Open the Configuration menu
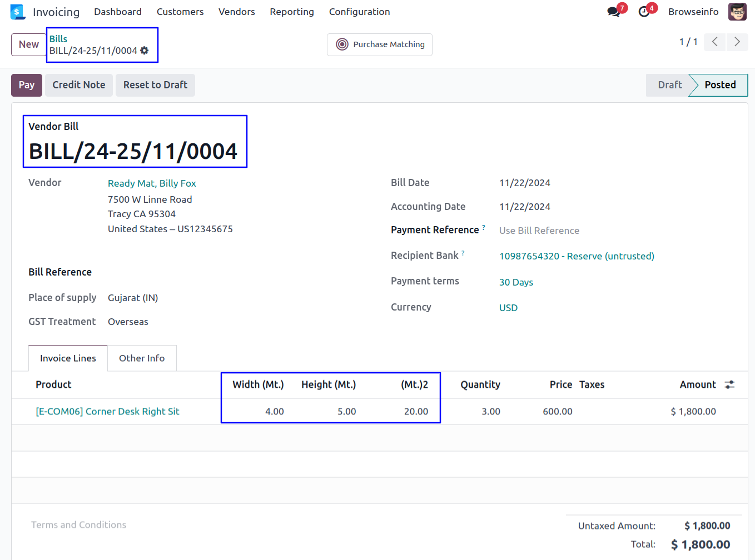The width and height of the screenshot is (755, 560). coord(359,12)
